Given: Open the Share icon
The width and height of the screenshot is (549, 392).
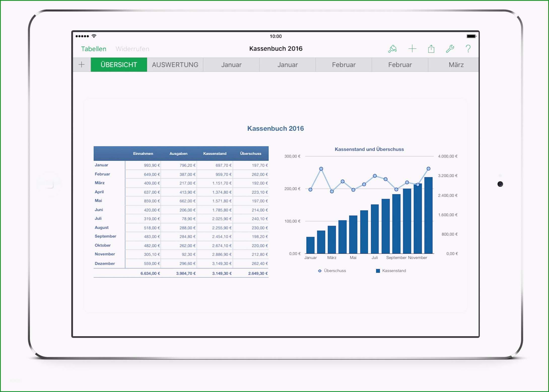Looking at the screenshot, I should click(431, 49).
